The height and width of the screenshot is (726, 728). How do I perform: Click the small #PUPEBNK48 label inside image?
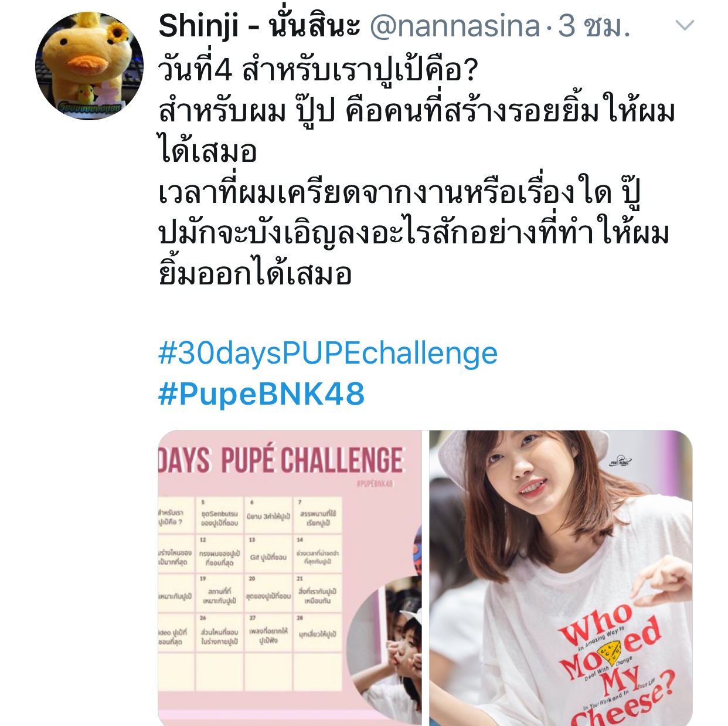click(x=375, y=483)
